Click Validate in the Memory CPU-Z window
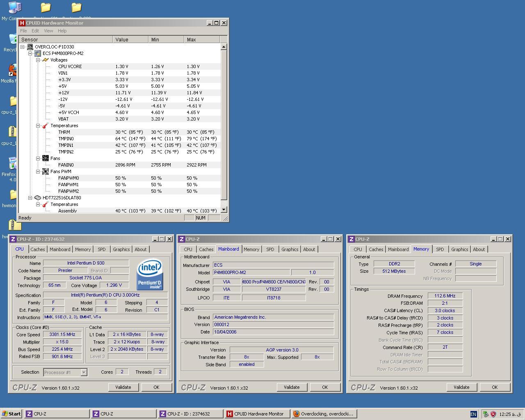Image resolution: width=525 pixels, height=420 pixels. (x=461, y=387)
